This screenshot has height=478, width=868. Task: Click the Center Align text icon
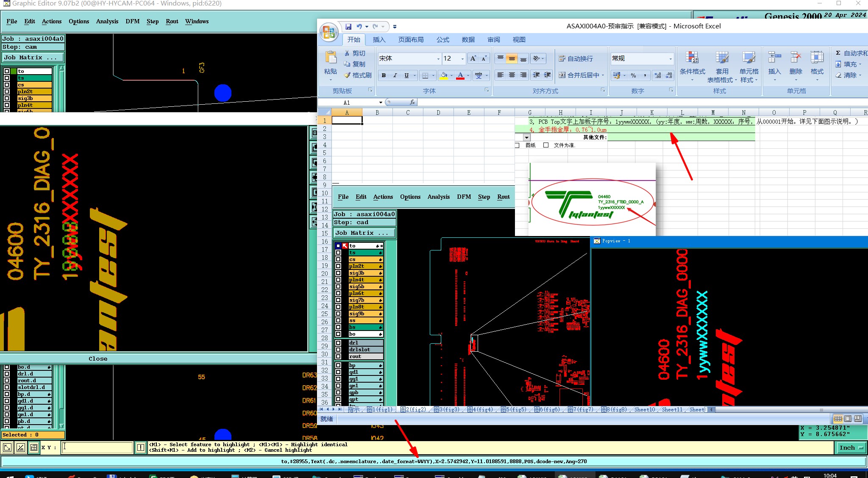tap(512, 75)
